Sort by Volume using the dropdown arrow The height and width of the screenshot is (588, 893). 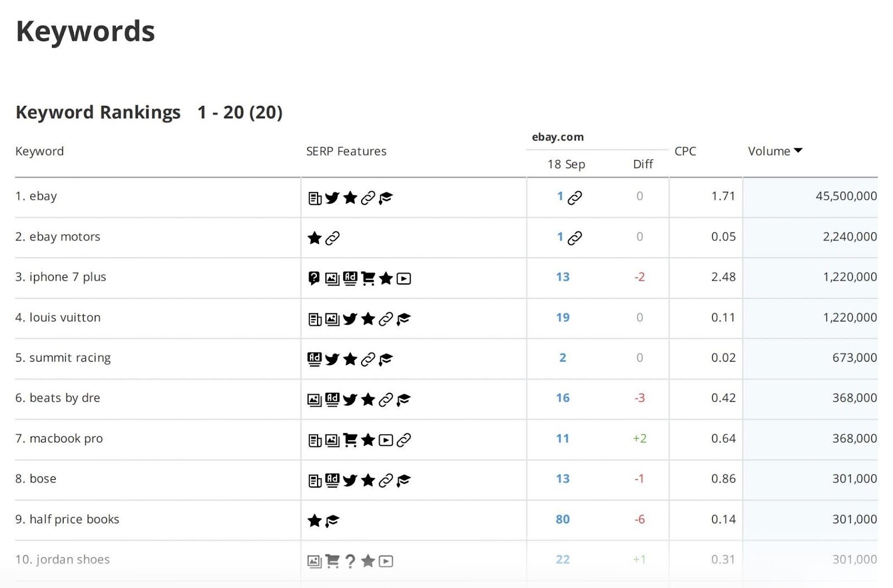(x=798, y=151)
